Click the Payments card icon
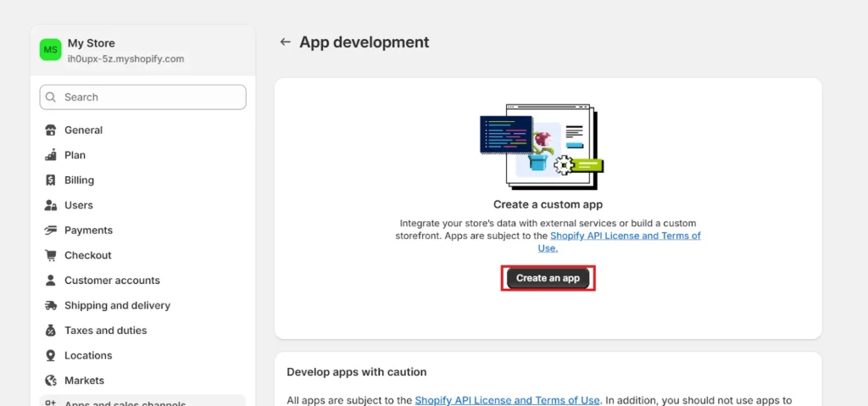Image resolution: width=868 pixels, height=406 pixels. [50, 231]
